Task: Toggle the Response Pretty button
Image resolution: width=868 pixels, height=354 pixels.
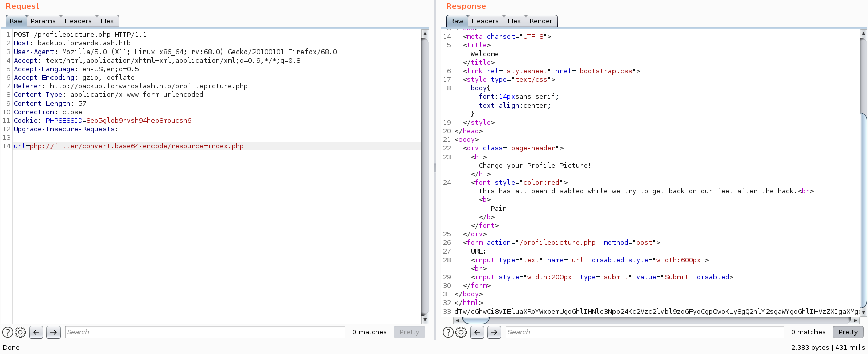Action: point(848,332)
